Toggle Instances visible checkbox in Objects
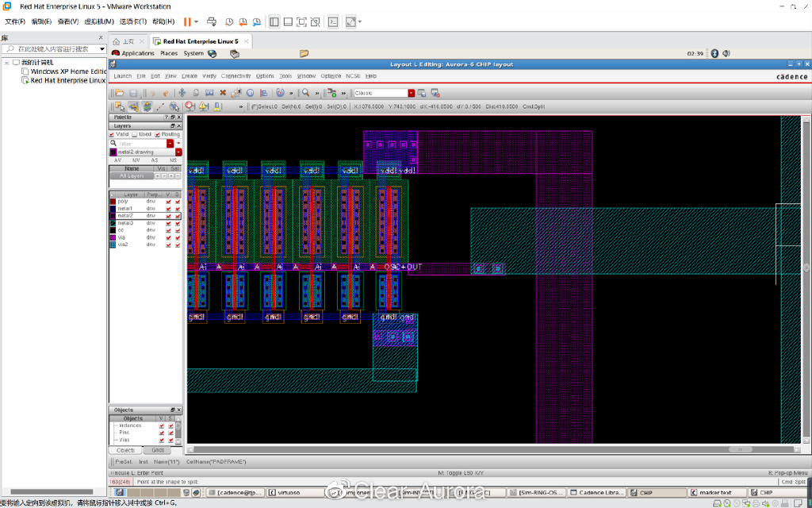812x508 pixels. [162, 425]
